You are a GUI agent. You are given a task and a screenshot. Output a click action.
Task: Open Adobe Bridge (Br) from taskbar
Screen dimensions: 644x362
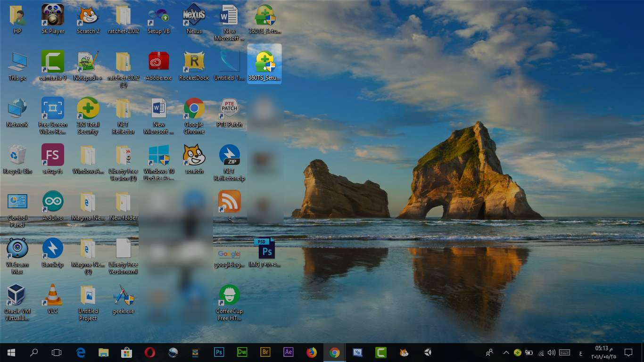[x=265, y=352]
